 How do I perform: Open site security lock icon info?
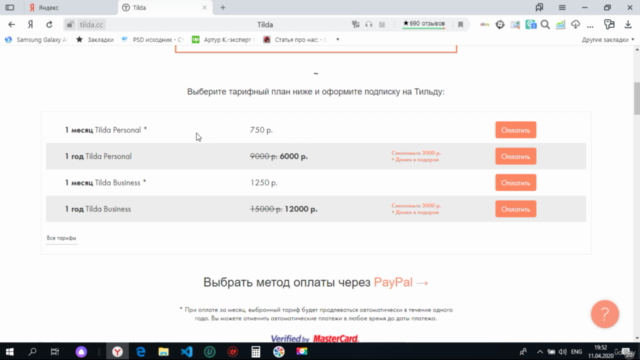pyautogui.click(x=70, y=24)
